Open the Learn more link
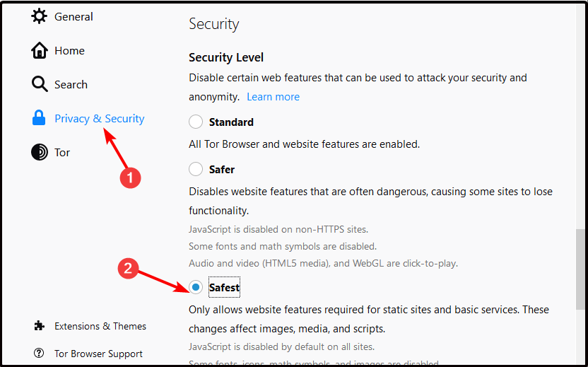The width and height of the screenshot is (588, 367). pyautogui.click(x=273, y=97)
